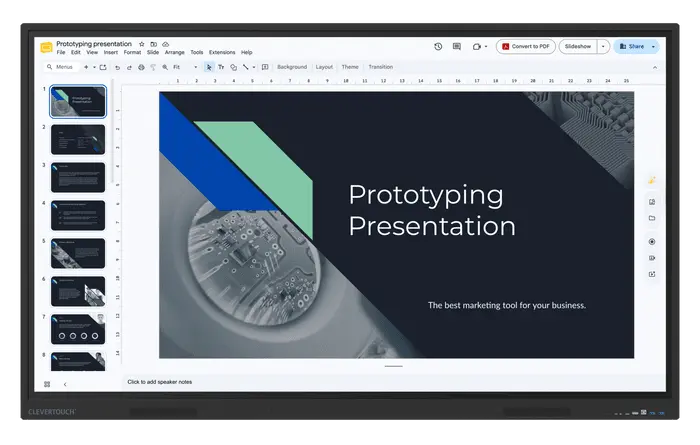Expand the line tool options arrow
This screenshot has height=445, width=700.
[254, 67]
